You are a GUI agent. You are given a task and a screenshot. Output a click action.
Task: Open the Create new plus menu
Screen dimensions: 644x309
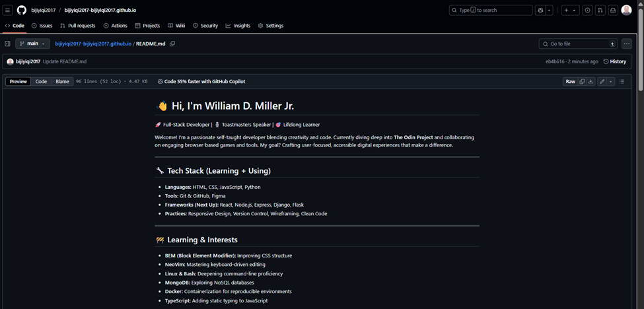pos(569,11)
